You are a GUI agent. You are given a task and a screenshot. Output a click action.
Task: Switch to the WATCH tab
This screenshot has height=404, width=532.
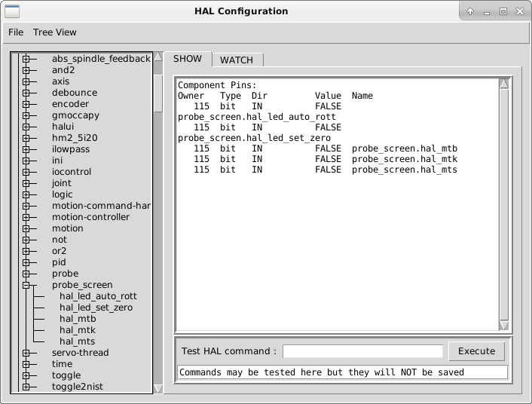237,60
